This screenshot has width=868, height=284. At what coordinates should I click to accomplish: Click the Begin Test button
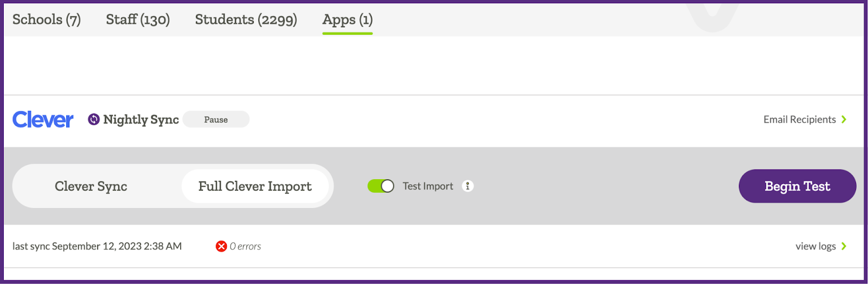[x=797, y=186]
